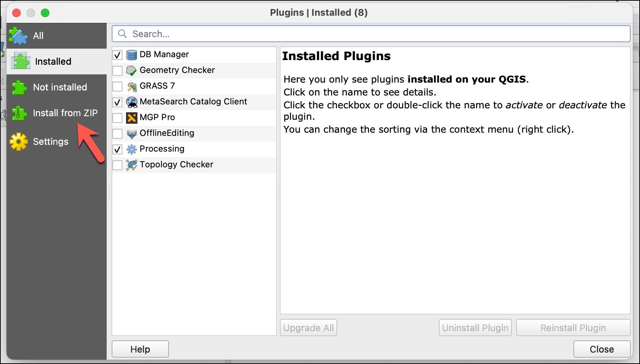The width and height of the screenshot is (640, 364).
Task: Click the Close button
Action: pyautogui.click(x=602, y=349)
